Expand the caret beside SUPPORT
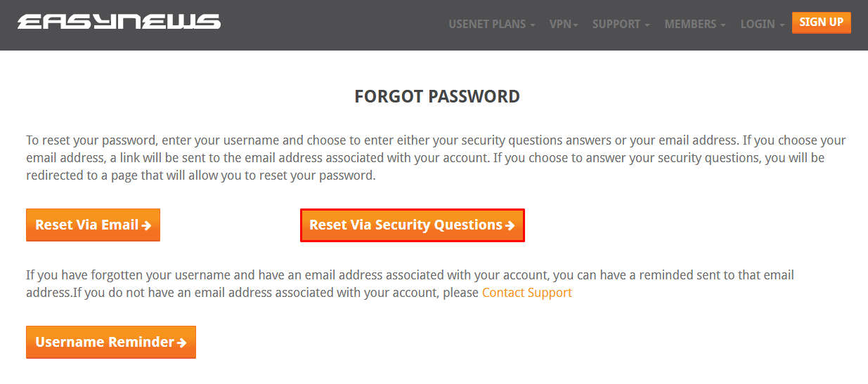The height and width of the screenshot is (384, 868). click(647, 25)
